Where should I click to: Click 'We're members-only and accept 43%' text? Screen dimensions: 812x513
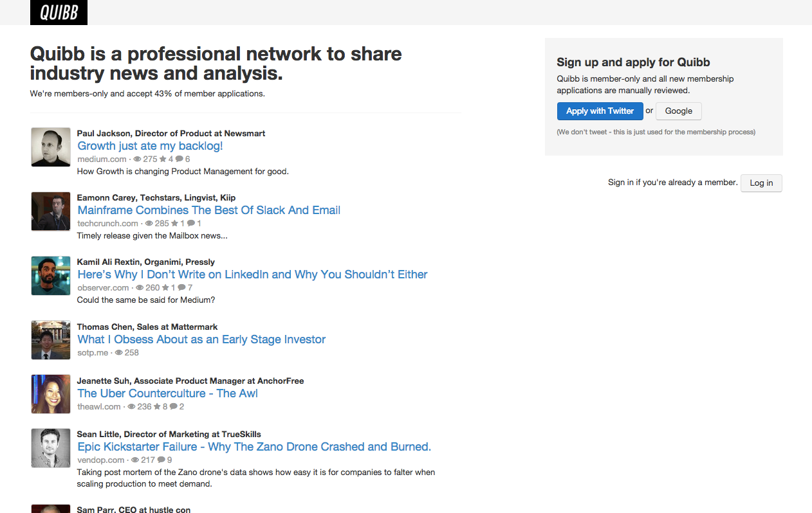(147, 94)
